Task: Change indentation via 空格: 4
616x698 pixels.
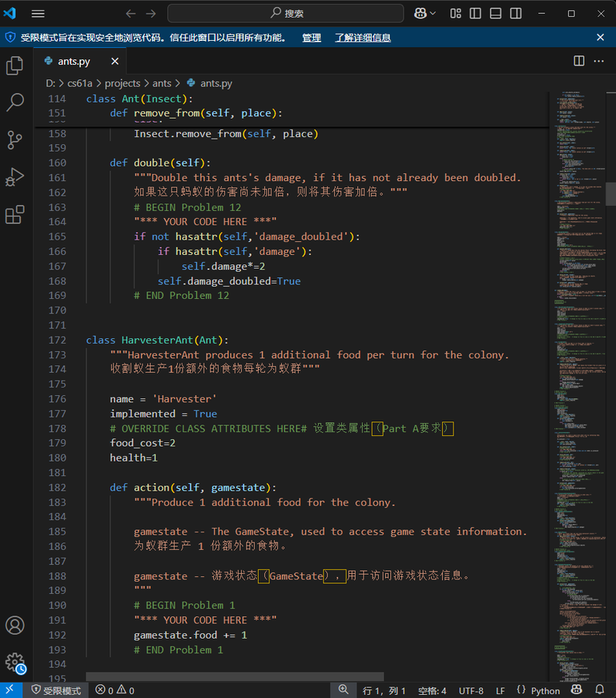Action: tap(432, 690)
